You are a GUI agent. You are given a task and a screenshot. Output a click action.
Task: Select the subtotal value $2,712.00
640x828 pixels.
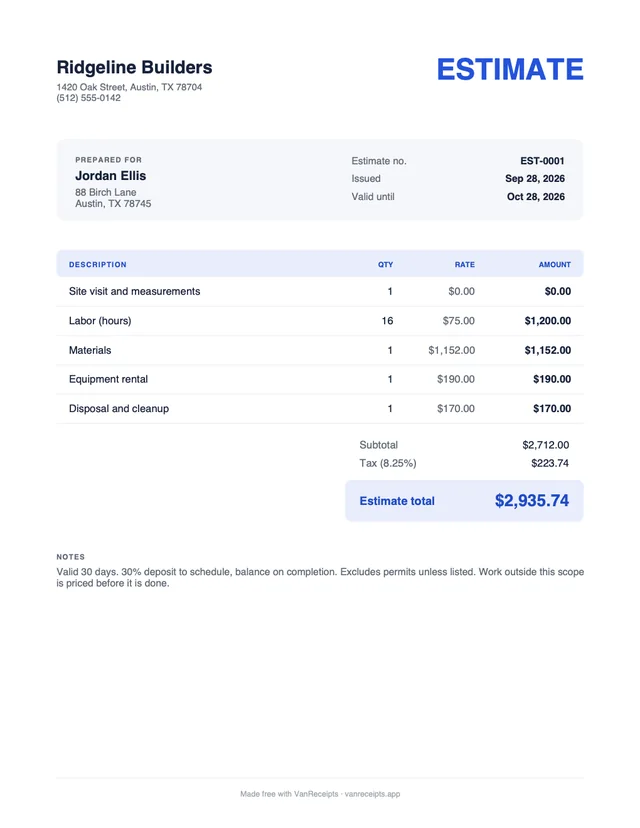pyautogui.click(x=545, y=445)
